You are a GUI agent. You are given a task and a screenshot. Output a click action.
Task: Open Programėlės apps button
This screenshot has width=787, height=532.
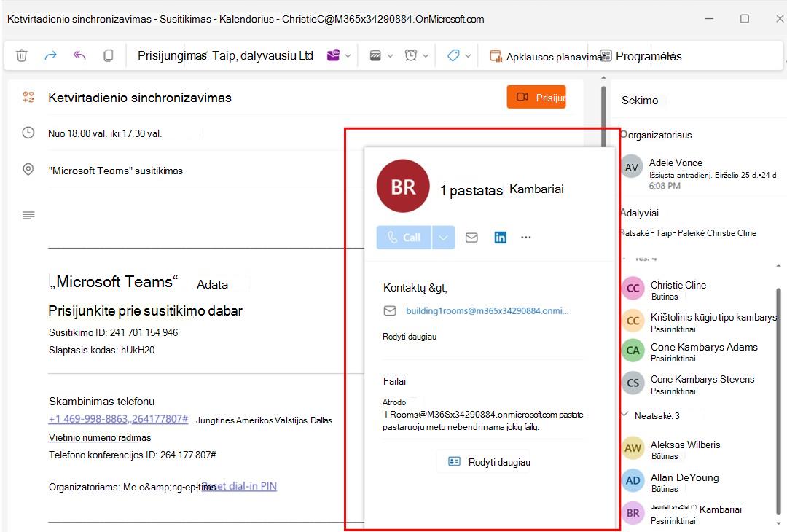pyautogui.click(x=641, y=56)
